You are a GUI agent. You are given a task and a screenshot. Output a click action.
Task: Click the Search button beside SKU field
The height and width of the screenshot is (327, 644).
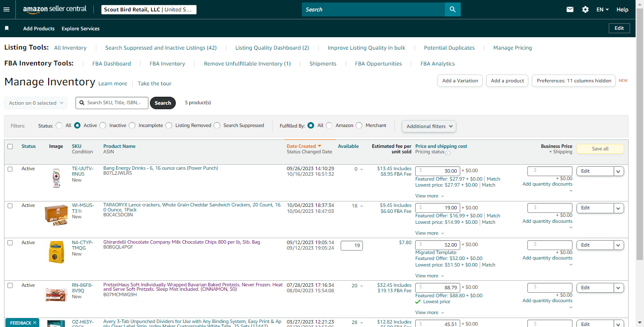point(163,103)
